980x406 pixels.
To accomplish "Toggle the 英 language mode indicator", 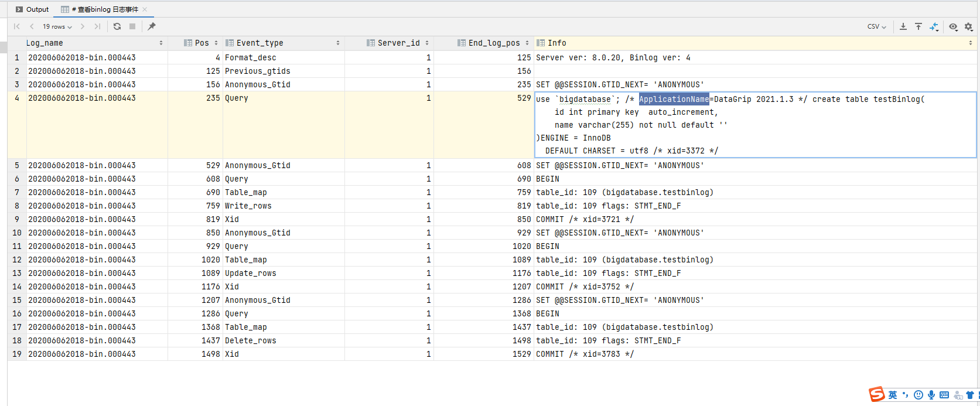I will (892, 395).
